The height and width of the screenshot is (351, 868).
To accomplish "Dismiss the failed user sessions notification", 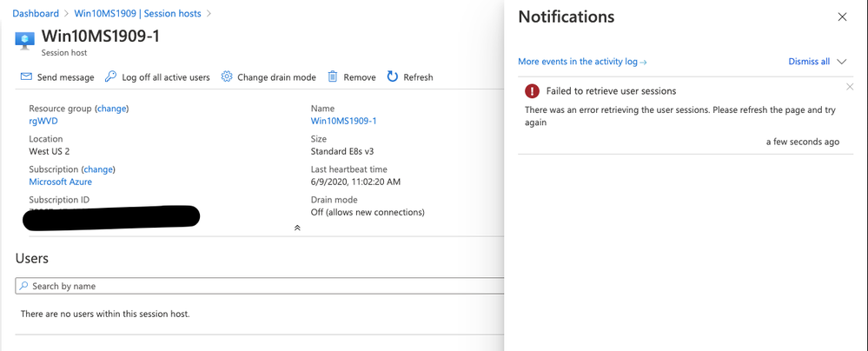I will tap(850, 86).
